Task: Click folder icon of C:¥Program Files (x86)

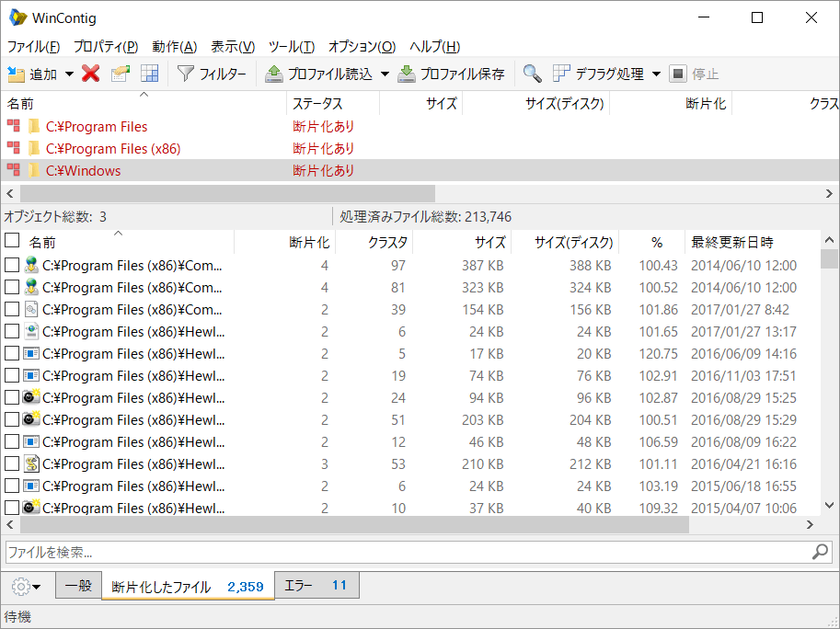Action: click(x=34, y=148)
